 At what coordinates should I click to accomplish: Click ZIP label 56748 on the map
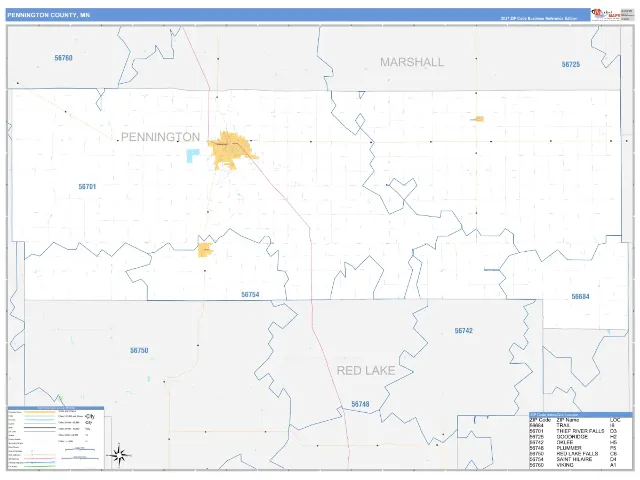(x=360, y=404)
